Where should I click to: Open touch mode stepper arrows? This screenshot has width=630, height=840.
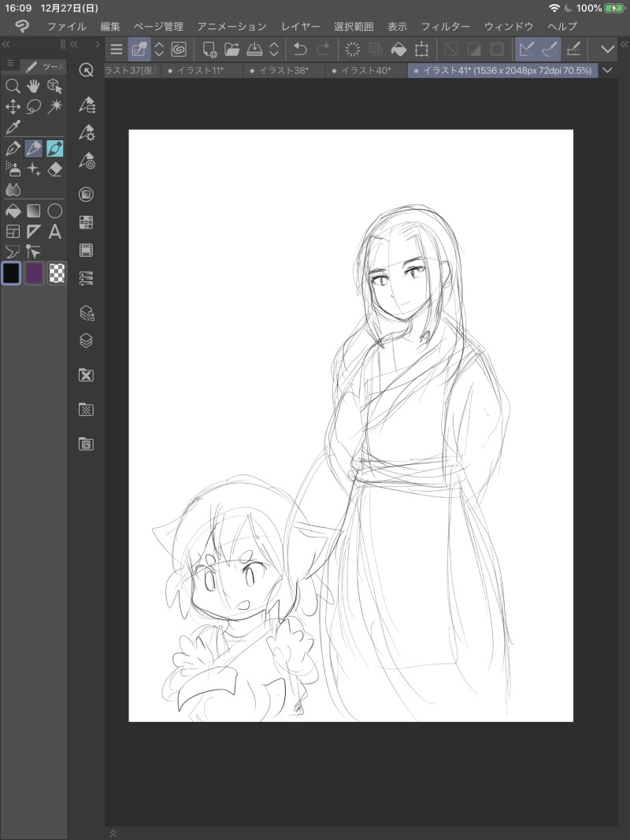159,50
